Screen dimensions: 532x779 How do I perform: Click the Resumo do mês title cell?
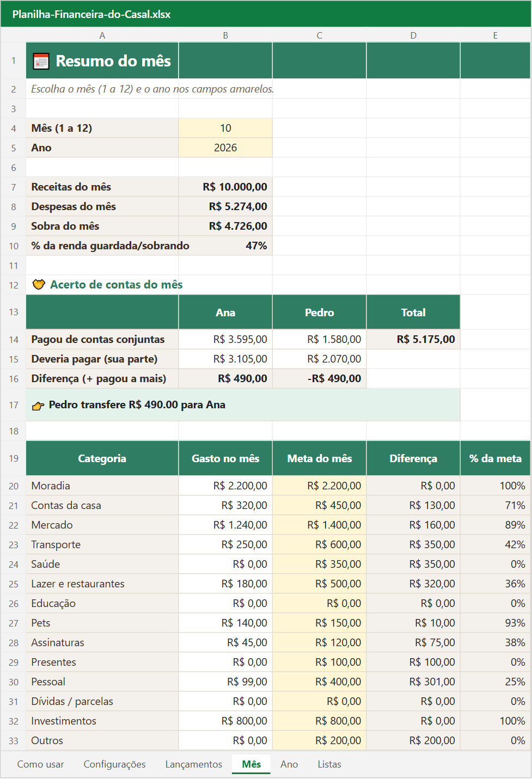(x=102, y=60)
